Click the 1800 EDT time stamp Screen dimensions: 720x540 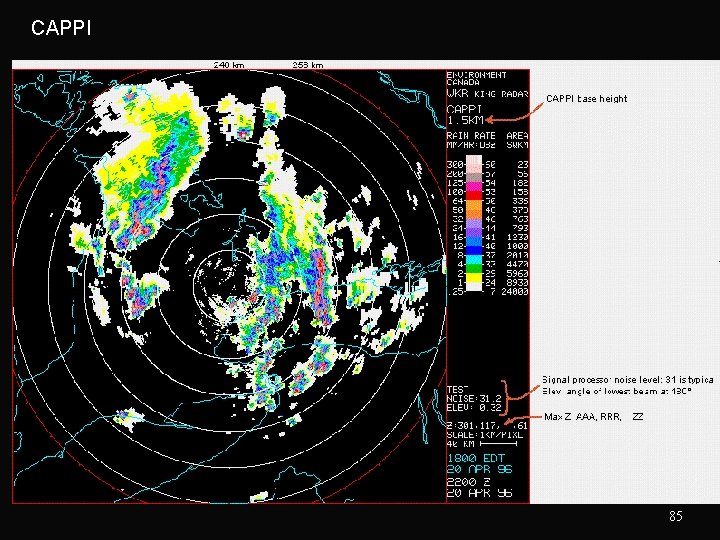(476, 458)
